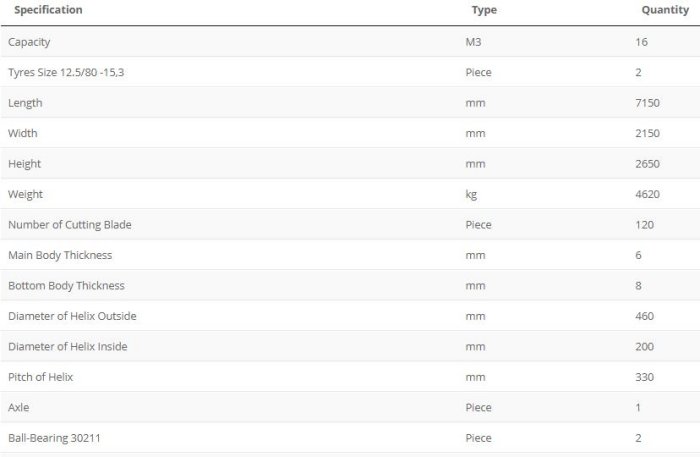This screenshot has height=457, width=700.
Task: Click the Type column header
Action: click(484, 10)
